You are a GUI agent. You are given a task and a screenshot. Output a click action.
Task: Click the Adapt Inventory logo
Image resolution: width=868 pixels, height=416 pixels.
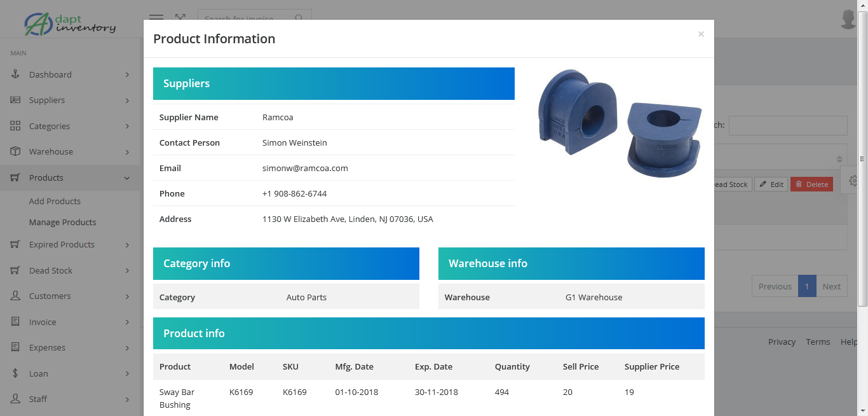[70, 24]
